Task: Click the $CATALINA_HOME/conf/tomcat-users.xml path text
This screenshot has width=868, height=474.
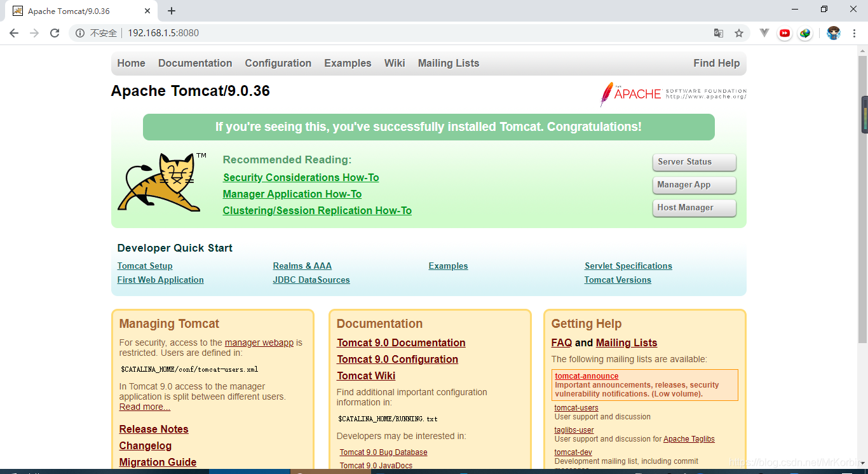Action: [189, 369]
